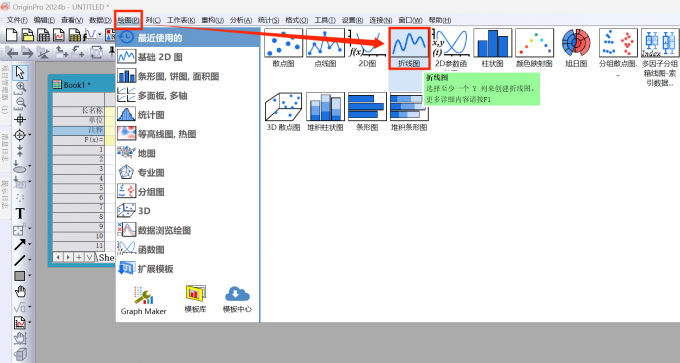The height and width of the screenshot is (363, 680).
Task: Select 数据浏览绘图 category
Action: click(x=188, y=230)
